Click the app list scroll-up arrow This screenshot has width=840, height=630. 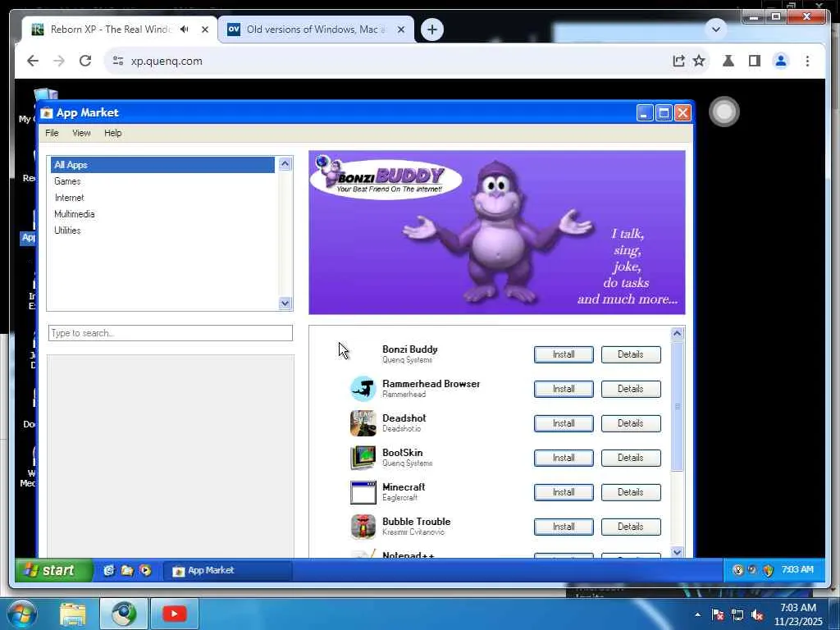(x=677, y=334)
